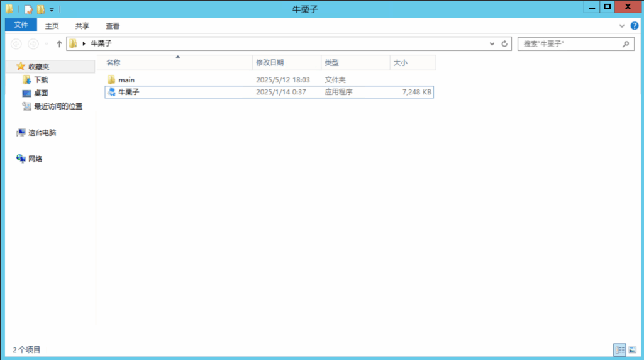Select the main folder row
The width and height of the screenshot is (644, 360).
pos(269,80)
